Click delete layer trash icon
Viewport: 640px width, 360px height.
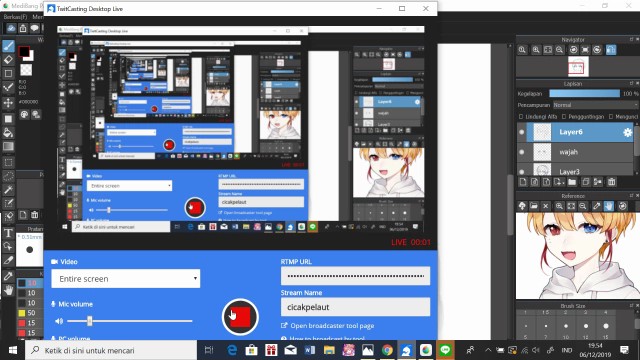coord(611,182)
